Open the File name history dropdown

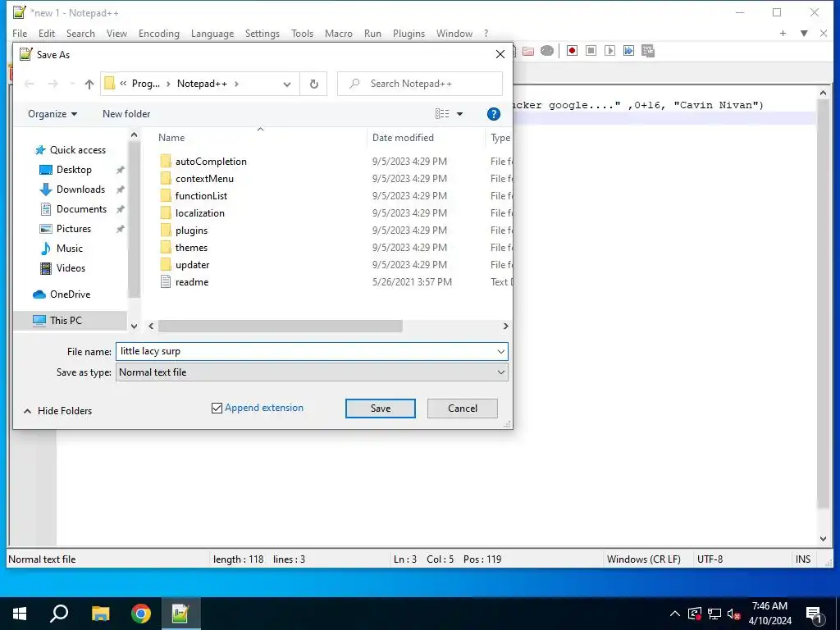click(501, 351)
